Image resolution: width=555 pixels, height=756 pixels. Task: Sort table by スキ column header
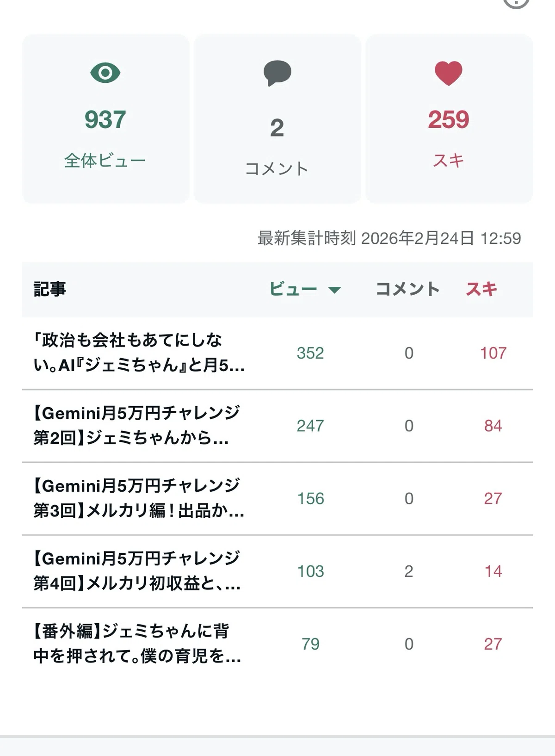pos(481,289)
